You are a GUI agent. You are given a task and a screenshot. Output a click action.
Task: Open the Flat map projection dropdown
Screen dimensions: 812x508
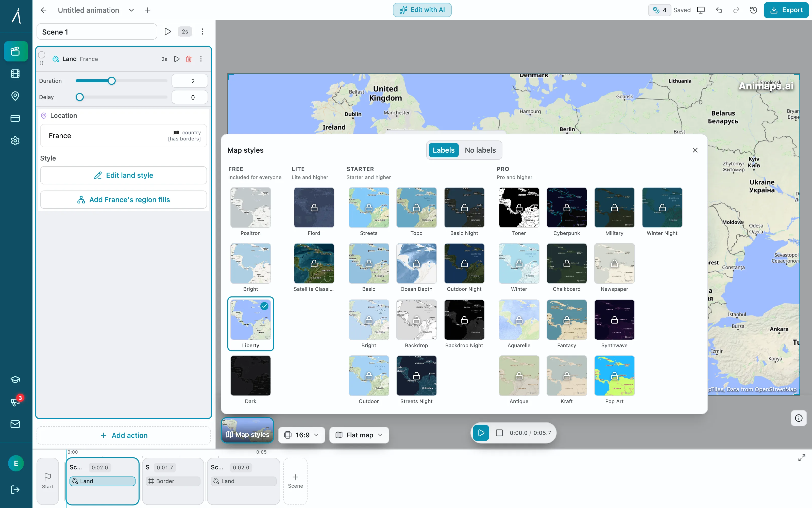coord(359,435)
